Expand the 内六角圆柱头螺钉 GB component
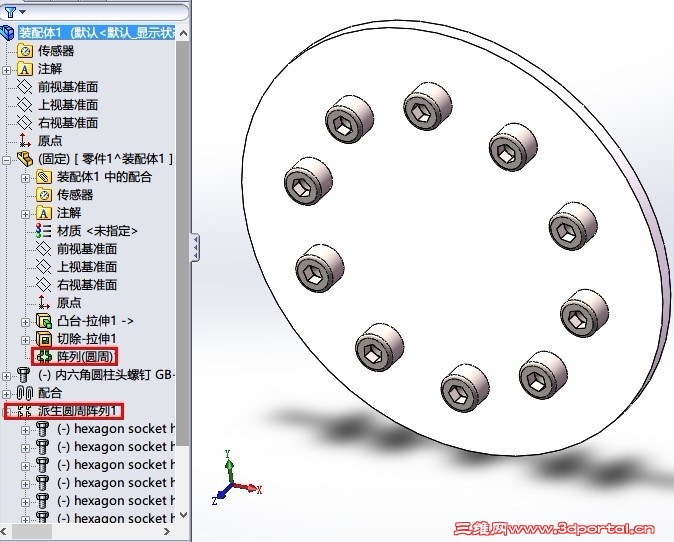The image size is (674, 542). click(6, 376)
